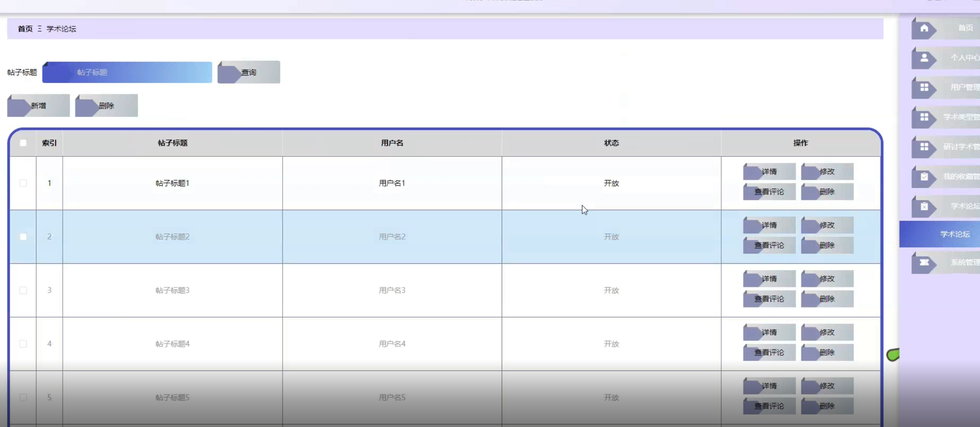
Task: Click the 查询 search button
Action: pyautogui.click(x=249, y=72)
